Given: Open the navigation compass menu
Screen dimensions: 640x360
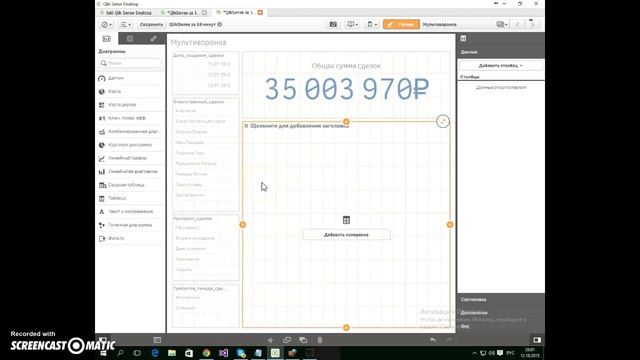Looking at the screenshot, I should (107, 24).
